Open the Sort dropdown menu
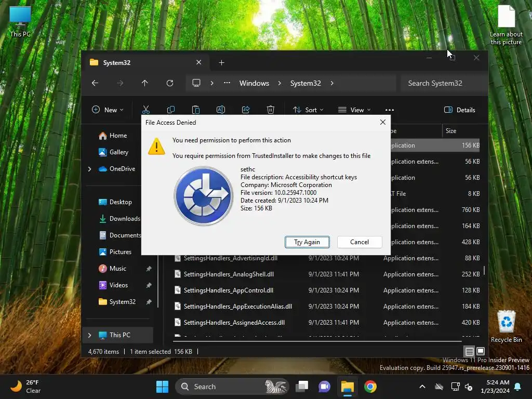Screen dimensions: 532x399 tap(308, 110)
